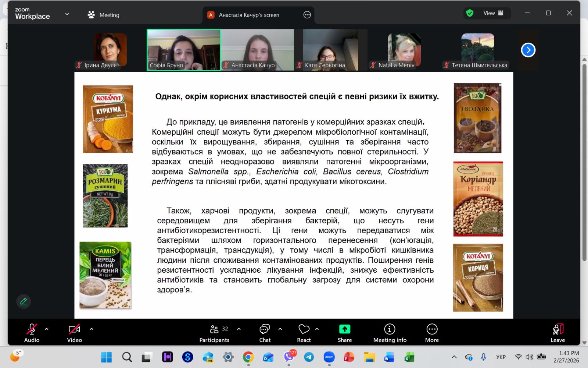The image size is (588, 368).
Task: Open the Chat panel
Action: pos(265,333)
